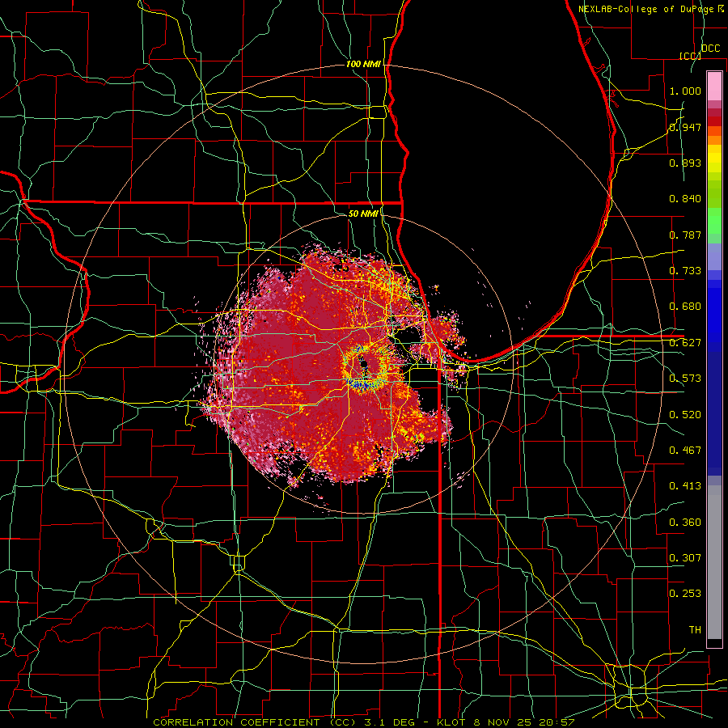
Task: Click the 0.947 colorbar value
Action: (x=685, y=127)
